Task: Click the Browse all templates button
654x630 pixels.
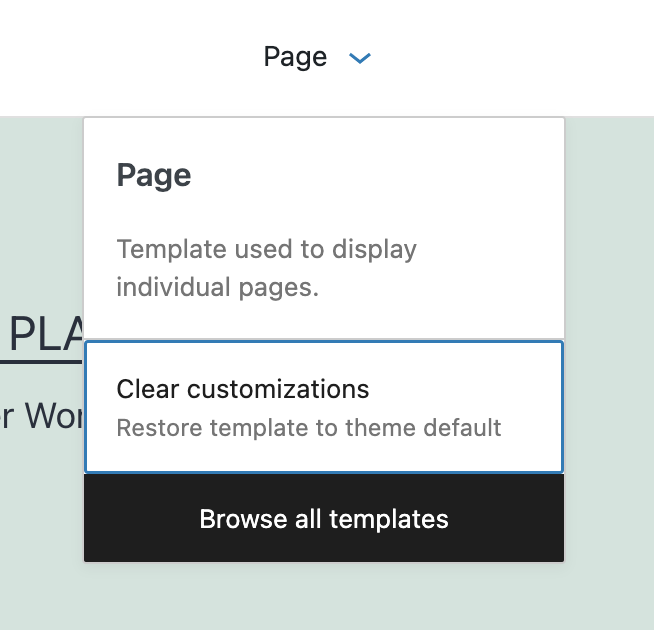Action: (x=324, y=519)
